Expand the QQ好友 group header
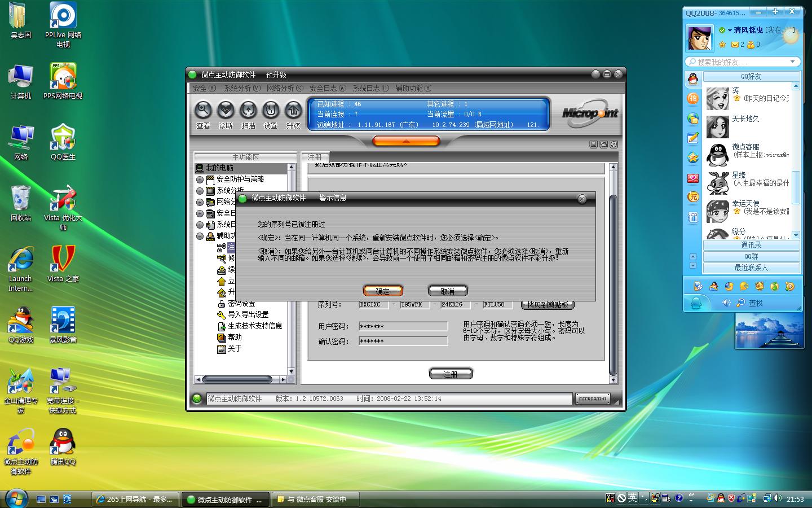 [751, 76]
